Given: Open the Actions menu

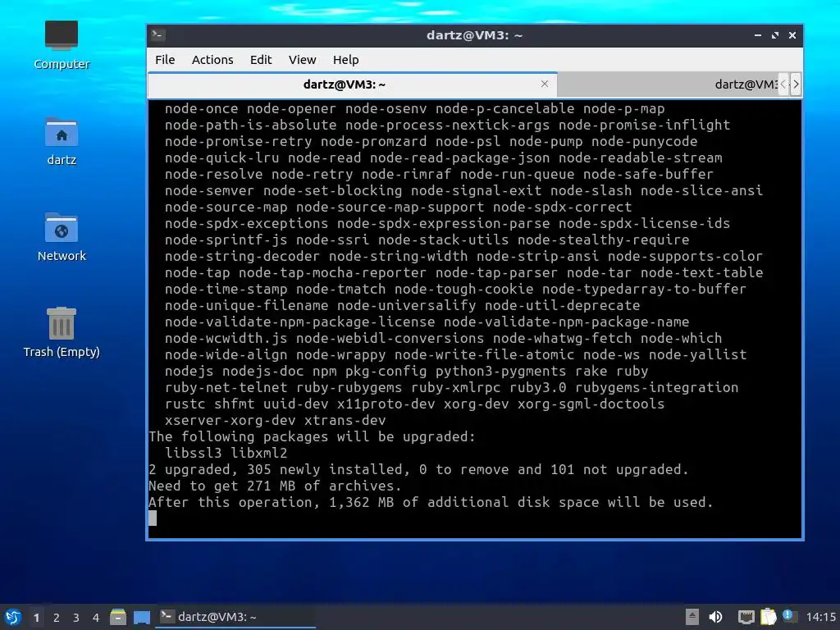Looking at the screenshot, I should coord(212,59).
